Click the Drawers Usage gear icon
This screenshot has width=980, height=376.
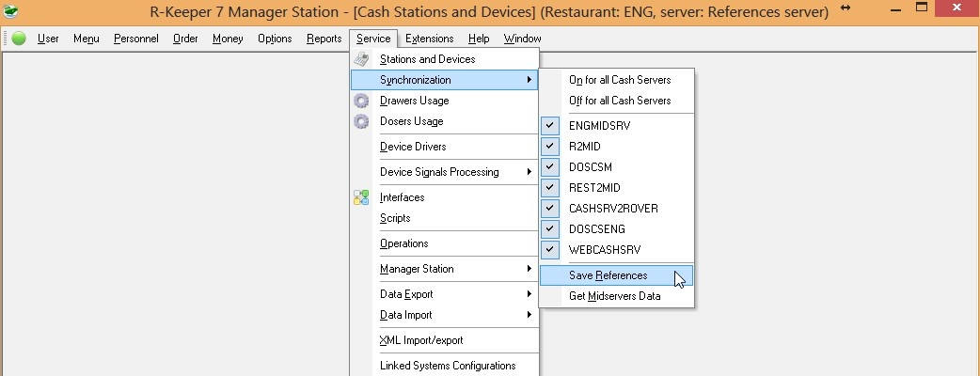click(361, 101)
